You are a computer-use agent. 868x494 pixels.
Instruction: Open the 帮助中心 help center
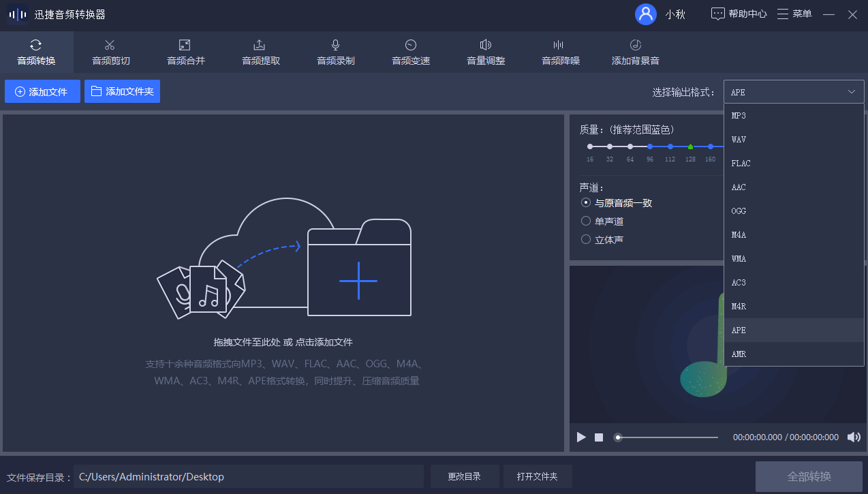point(739,14)
